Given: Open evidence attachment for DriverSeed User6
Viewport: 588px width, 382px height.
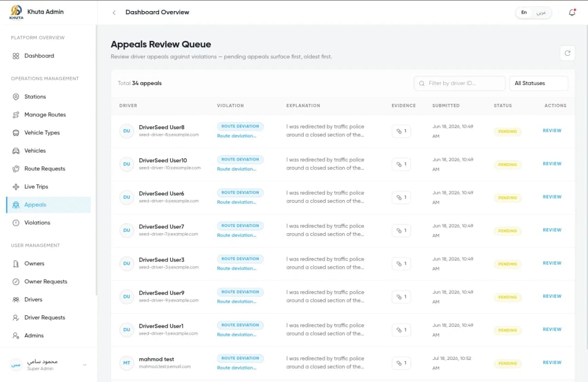Looking at the screenshot, I should (x=401, y=197).
